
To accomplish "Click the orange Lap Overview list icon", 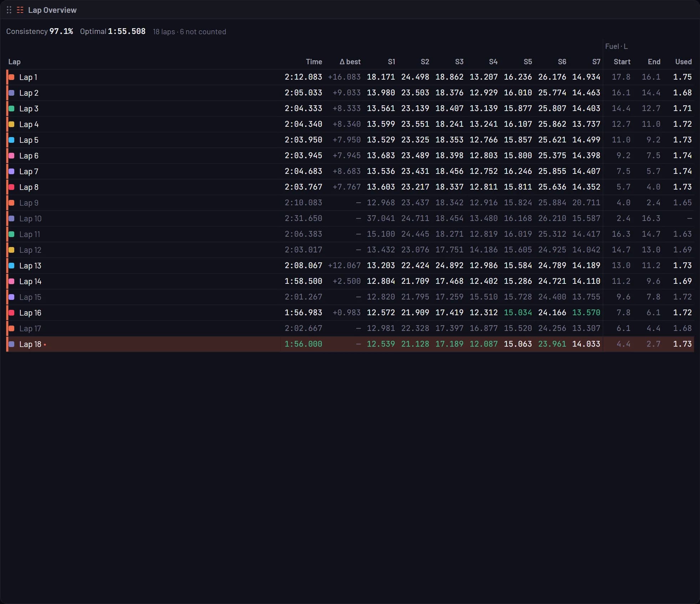I will (20, 10).
